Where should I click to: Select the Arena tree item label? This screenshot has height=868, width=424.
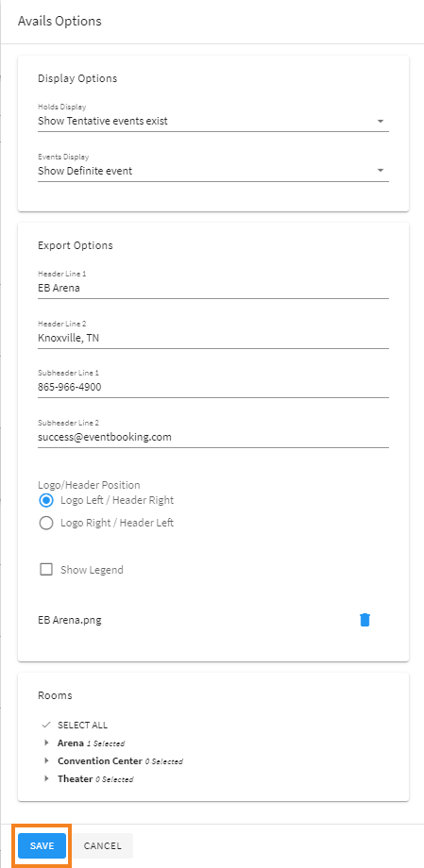point(71,743)
